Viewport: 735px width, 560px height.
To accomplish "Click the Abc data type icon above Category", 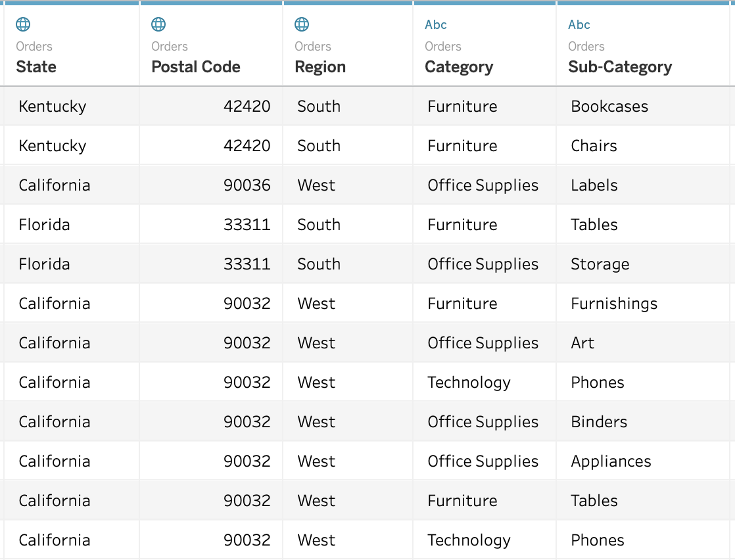I will click(436, 25).
